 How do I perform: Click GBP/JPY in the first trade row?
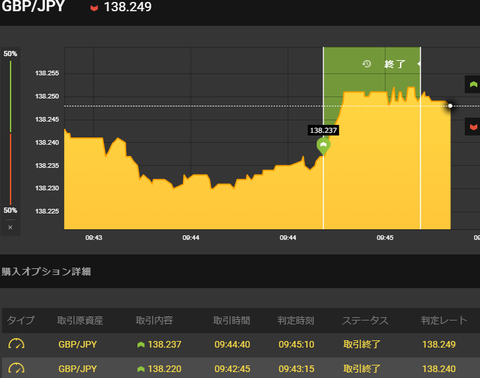coord(78,344)
